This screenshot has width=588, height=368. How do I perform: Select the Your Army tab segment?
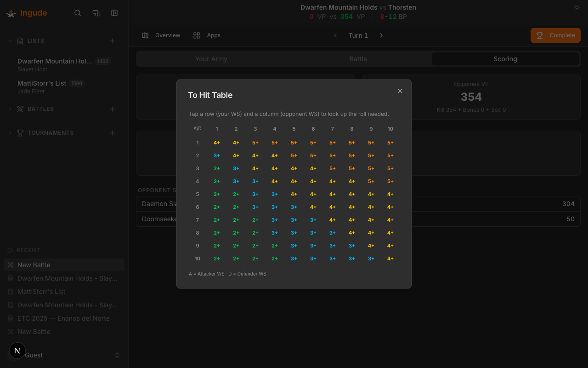click(x=211, y=59)
